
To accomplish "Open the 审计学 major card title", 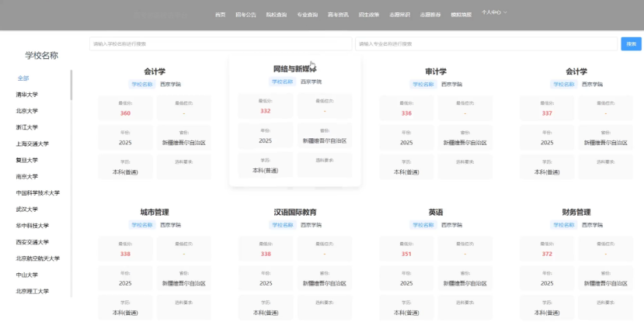I will [436, 71].
